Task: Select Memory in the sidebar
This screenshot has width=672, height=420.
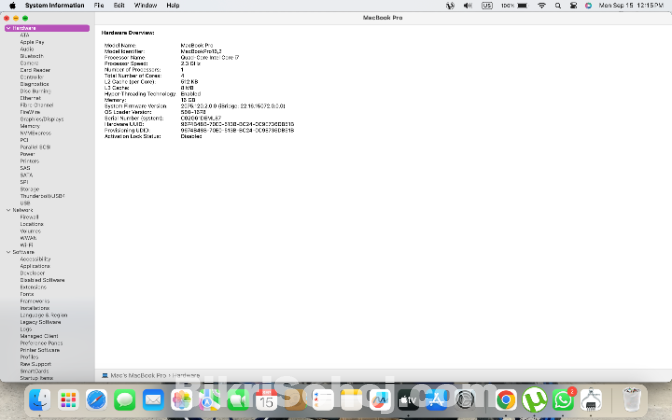Action: 30,126
